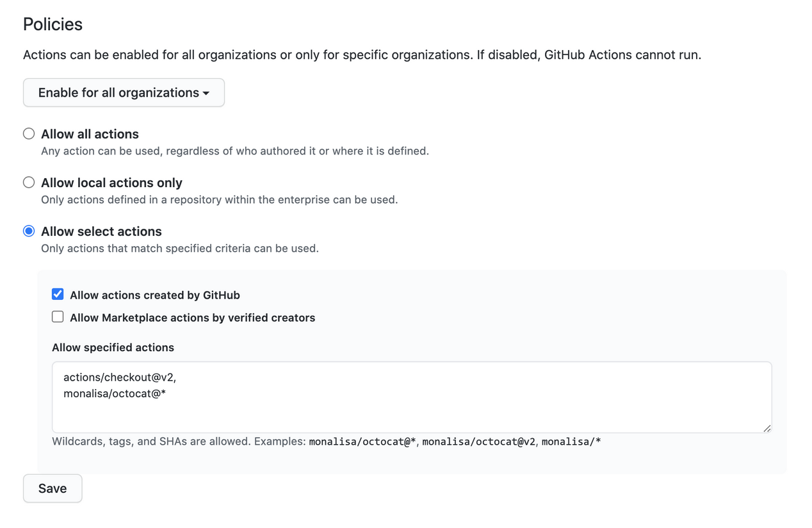The width and height of the screenshot is (812, 528).
Task: Uncheck "Allow actions created by GitHub"
Action: click(x=58, y=294)
